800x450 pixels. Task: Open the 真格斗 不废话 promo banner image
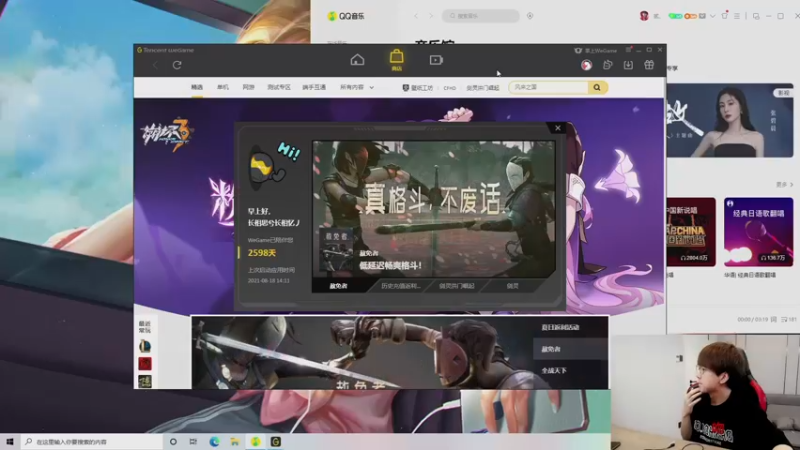pyautogui.click(x=434, y=209)
